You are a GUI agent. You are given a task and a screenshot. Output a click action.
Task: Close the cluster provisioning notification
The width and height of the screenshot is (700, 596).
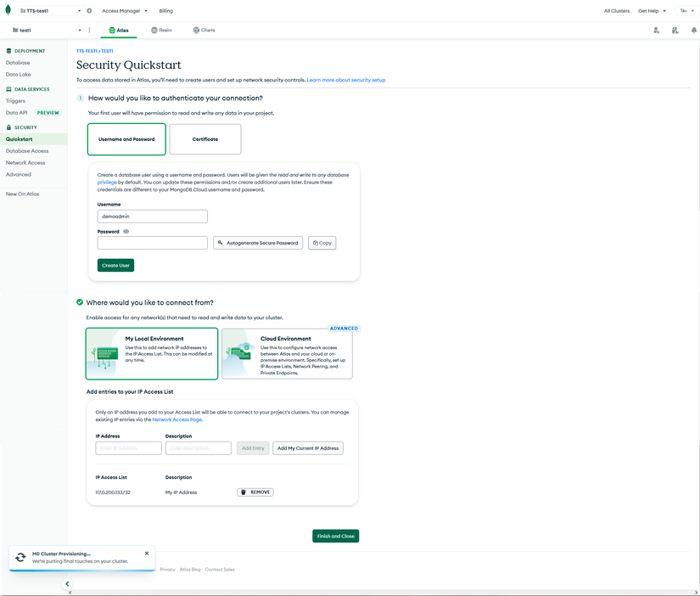coord(147,553)
